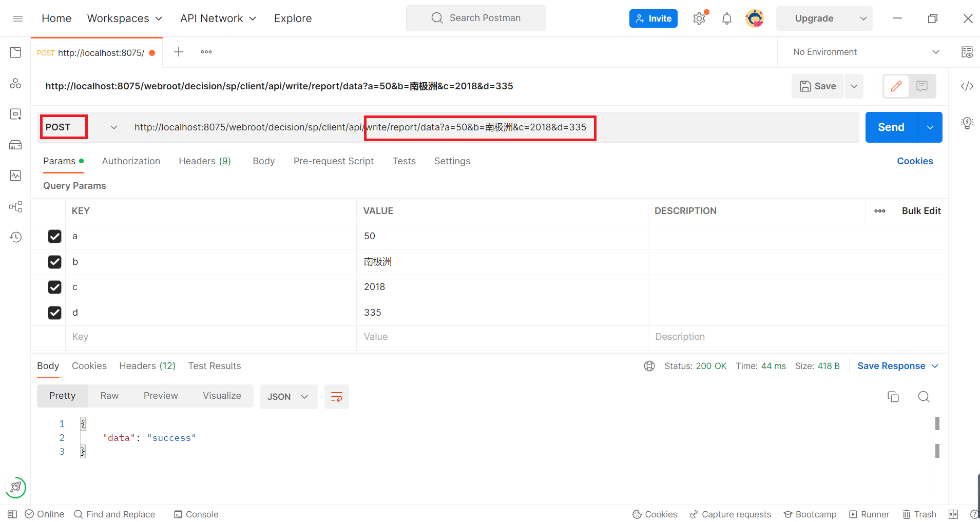
Task: Change the POST method dropdown
Action: tap(82, 127)
